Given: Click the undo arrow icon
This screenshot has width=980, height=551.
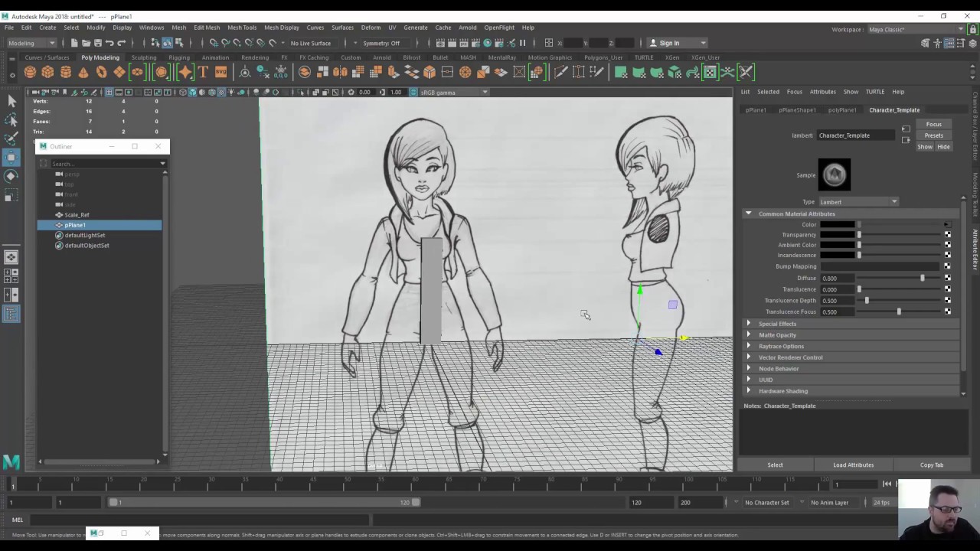Looking at the screenshot, I should point(110,43).
